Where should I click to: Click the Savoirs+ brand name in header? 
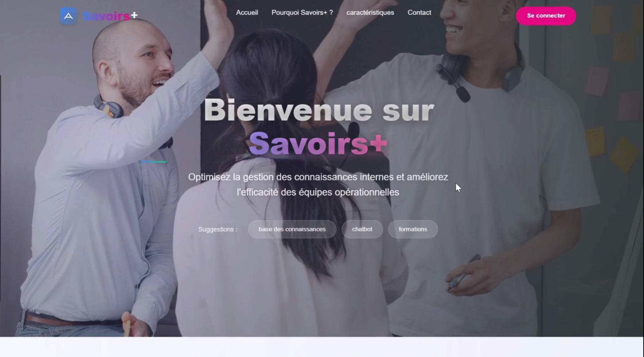110,16
